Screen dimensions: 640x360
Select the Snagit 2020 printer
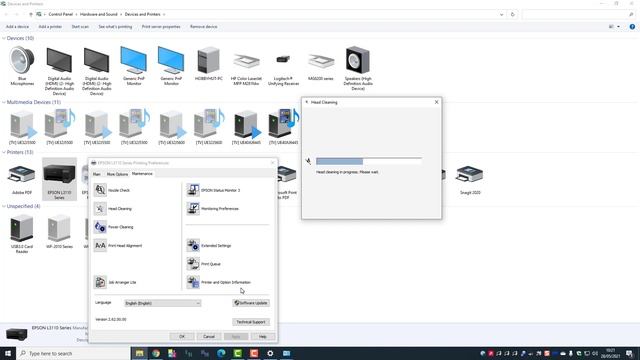click(470, 180)
